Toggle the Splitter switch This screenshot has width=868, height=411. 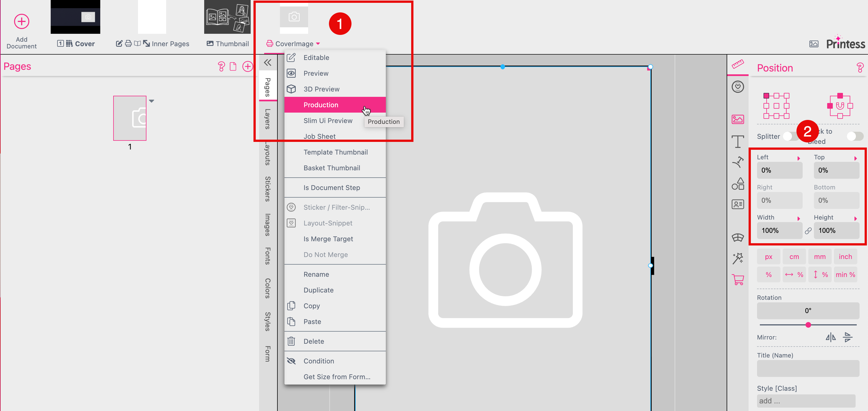[791, 137]
